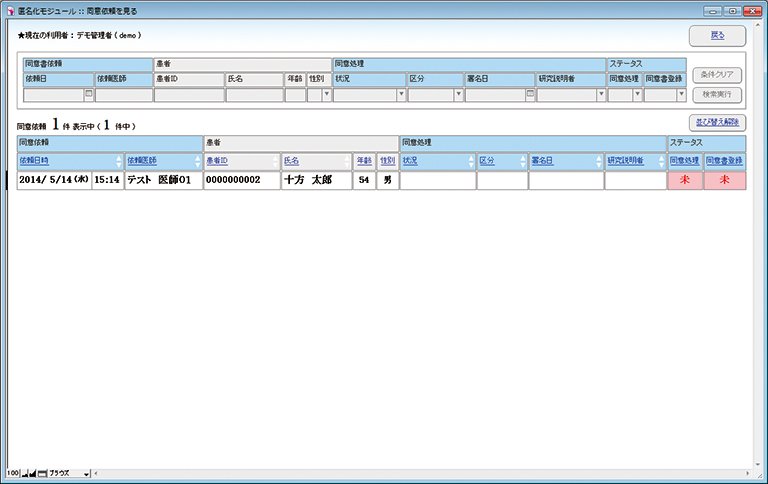
Task: Sort by the 患者ID header link
Action: pos(217,161)
